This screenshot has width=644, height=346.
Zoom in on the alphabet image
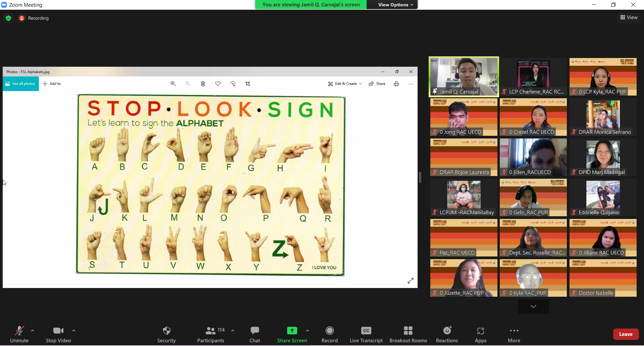click(x=173, y=83)
